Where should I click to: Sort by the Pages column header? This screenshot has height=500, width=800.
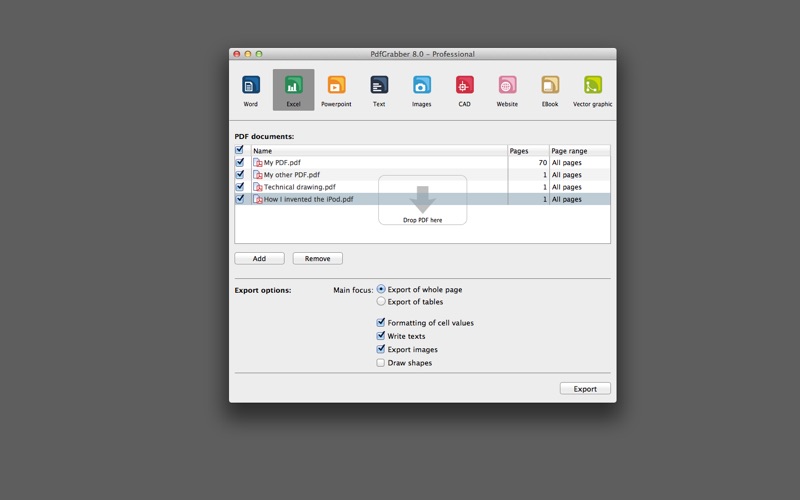tap(528, 151)
